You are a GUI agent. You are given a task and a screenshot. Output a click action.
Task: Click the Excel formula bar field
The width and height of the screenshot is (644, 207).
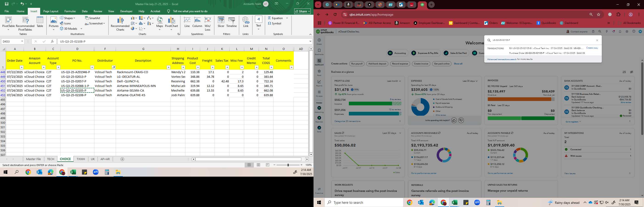[184, 41]
